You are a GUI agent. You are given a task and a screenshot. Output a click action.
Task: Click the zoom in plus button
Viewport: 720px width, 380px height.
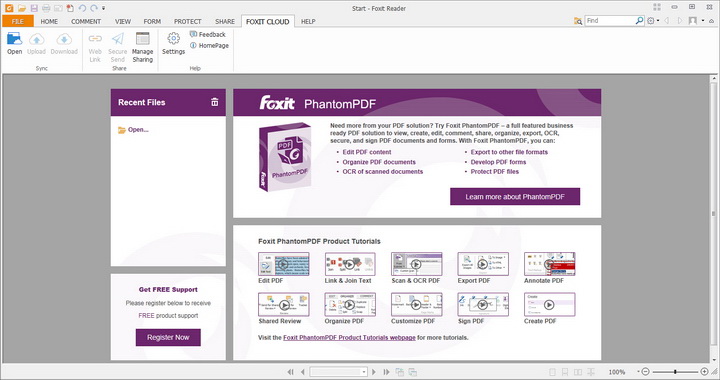(x=704, y=372)
